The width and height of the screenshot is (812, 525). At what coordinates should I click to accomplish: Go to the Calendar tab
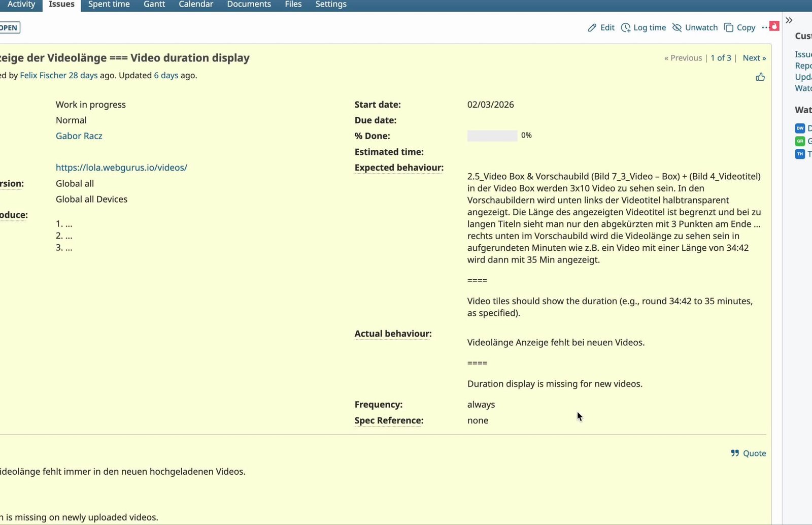point(196,5)
